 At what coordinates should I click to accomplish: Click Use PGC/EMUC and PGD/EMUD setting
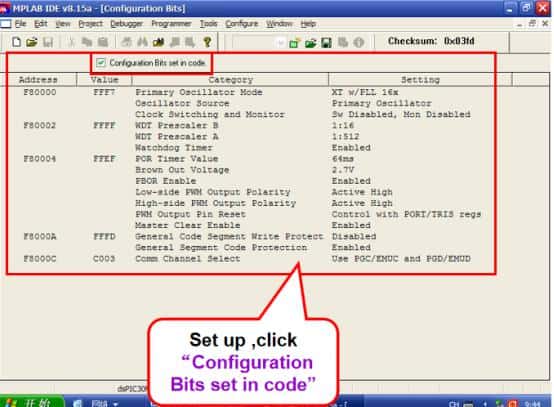click(401, 259)
